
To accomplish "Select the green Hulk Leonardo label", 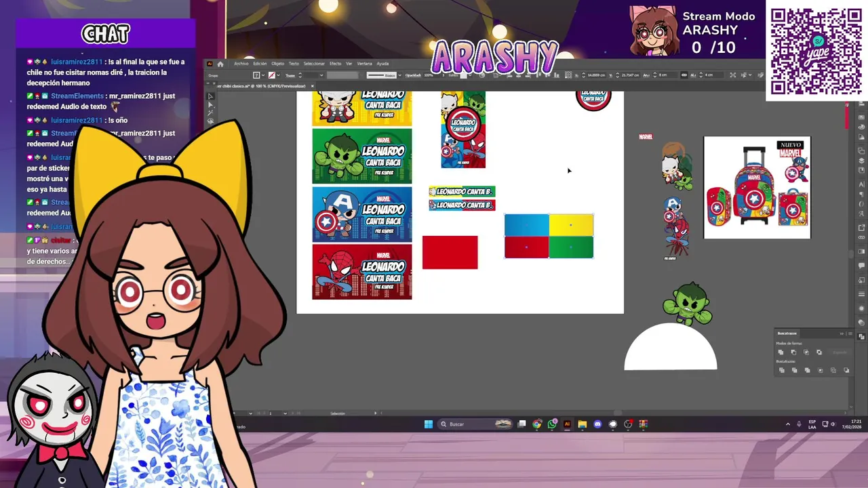I will (362, 156).
